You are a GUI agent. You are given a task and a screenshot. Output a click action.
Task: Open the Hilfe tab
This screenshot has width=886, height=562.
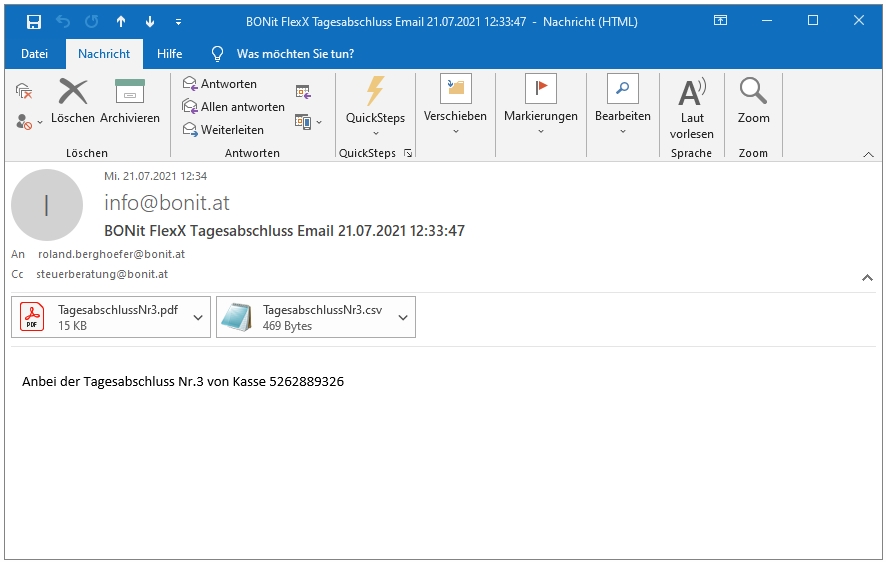tap(170, 54)
